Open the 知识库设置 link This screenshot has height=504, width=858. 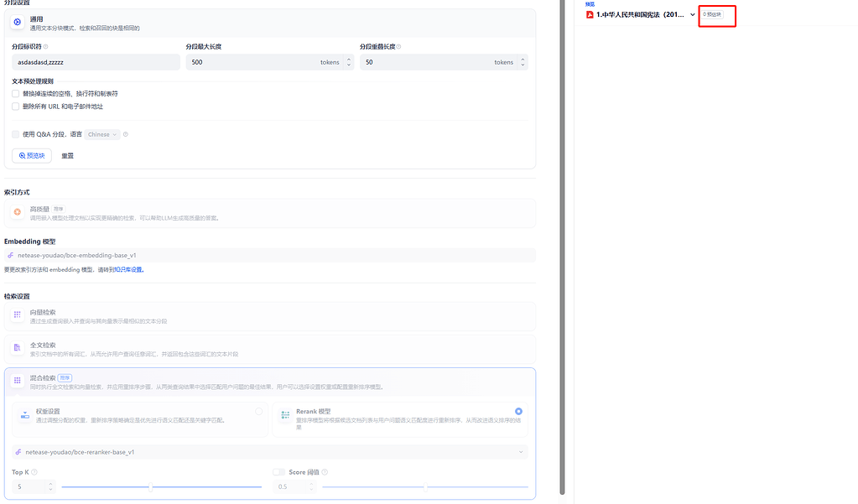(x=128, y=269)
